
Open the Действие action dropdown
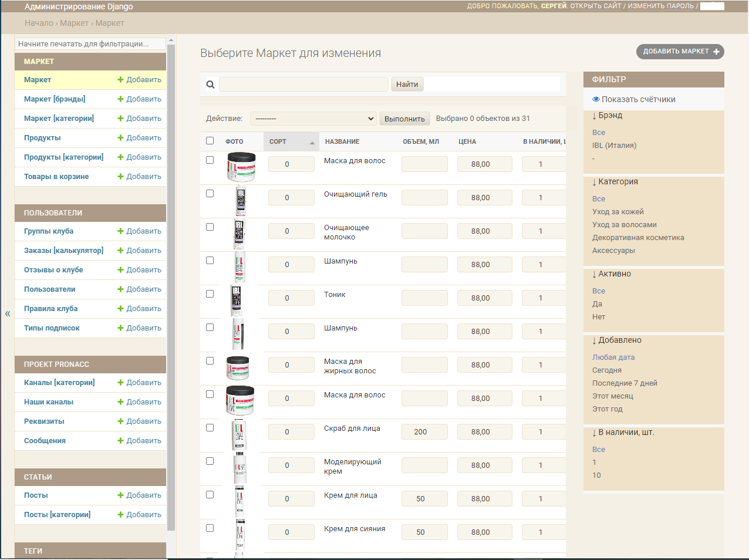click(x=313, y=119)
